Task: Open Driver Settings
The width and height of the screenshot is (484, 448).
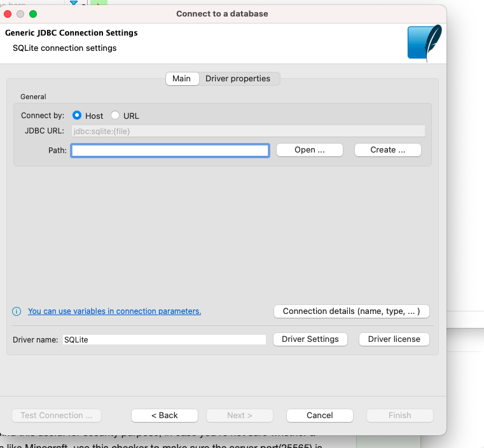Action: pyautogui.click(x=310, y=339)
